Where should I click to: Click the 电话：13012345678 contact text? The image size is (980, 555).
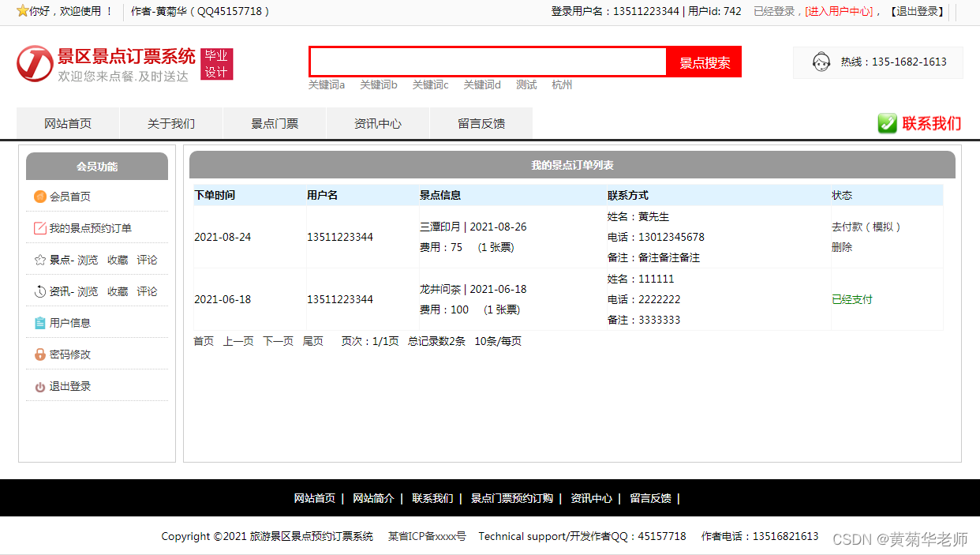pos(656,237)
